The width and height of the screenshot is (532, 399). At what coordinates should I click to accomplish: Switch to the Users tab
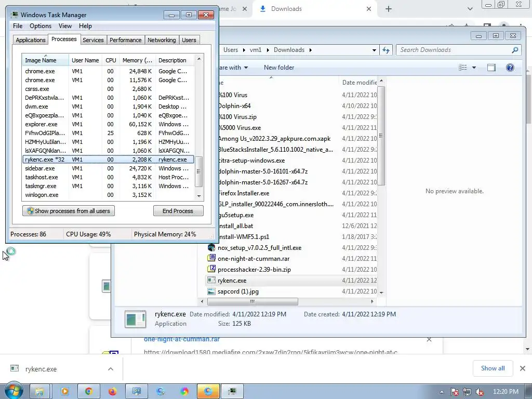point(189,39)
